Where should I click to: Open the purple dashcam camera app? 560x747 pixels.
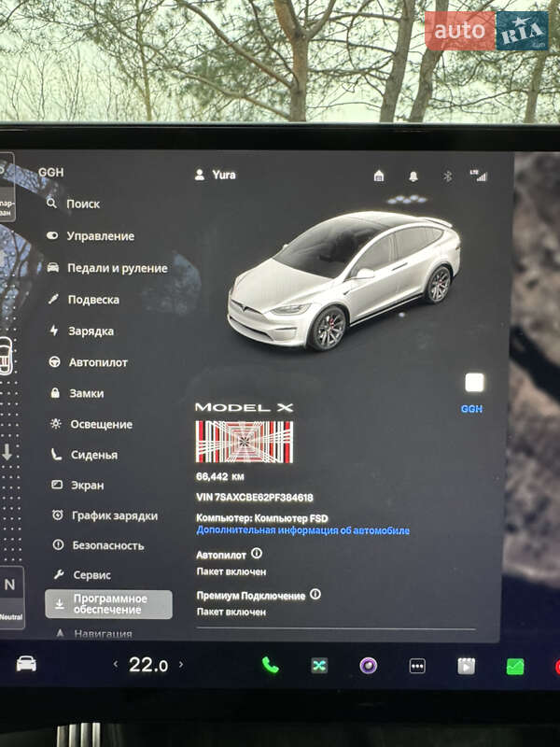(368, 666)
